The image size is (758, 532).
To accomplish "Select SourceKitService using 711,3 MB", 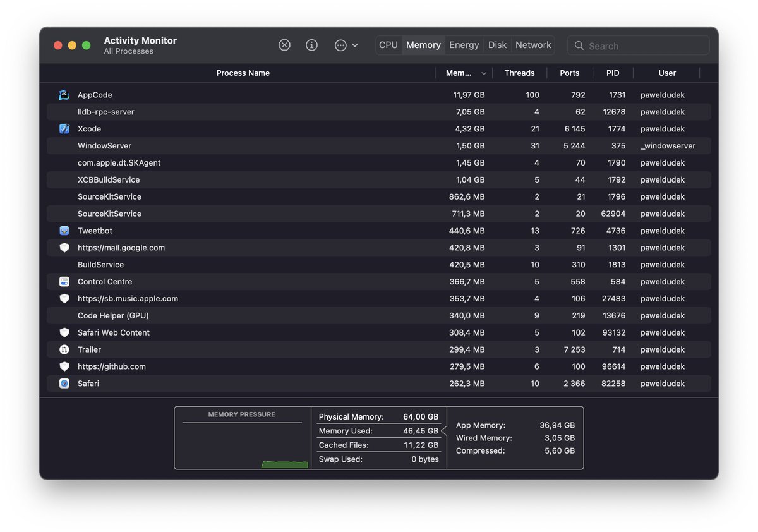I will (x=379, y=214).
